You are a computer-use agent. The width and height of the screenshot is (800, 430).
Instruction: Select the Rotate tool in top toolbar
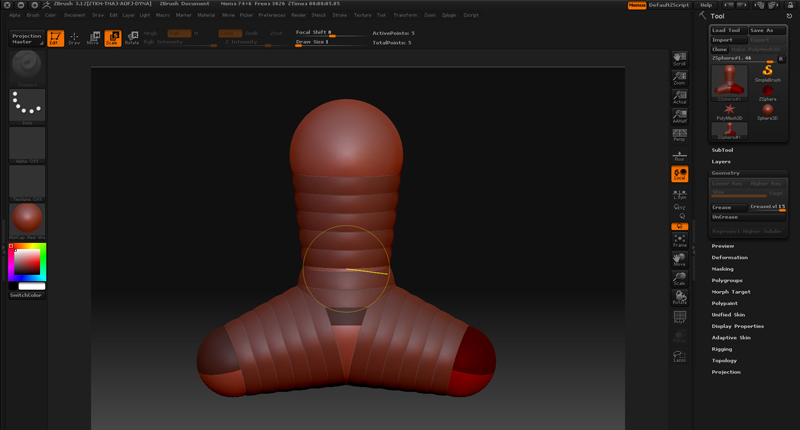click(x=131, y=38)
